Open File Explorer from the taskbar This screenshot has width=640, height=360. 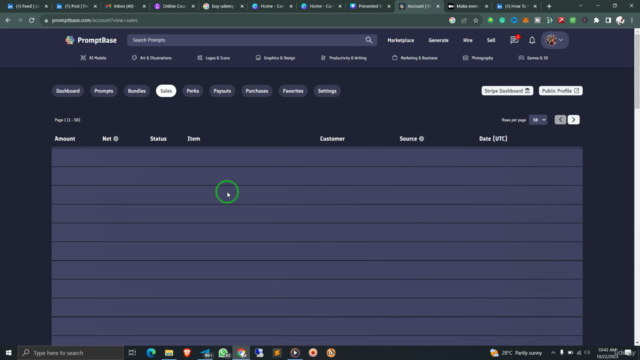coord(169,353)
